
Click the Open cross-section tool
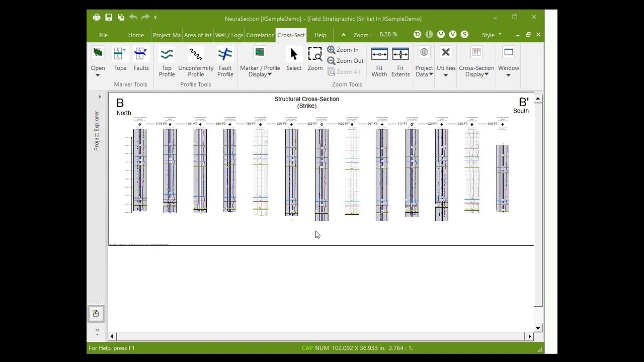click(98, 62)
